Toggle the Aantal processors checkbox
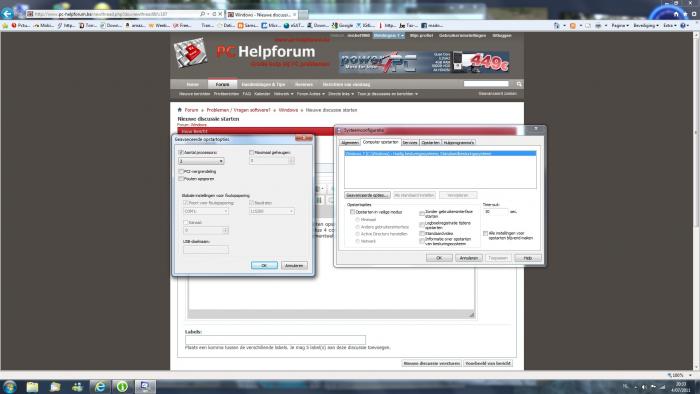This screenshot has width=700, height=394. (181, 153)
